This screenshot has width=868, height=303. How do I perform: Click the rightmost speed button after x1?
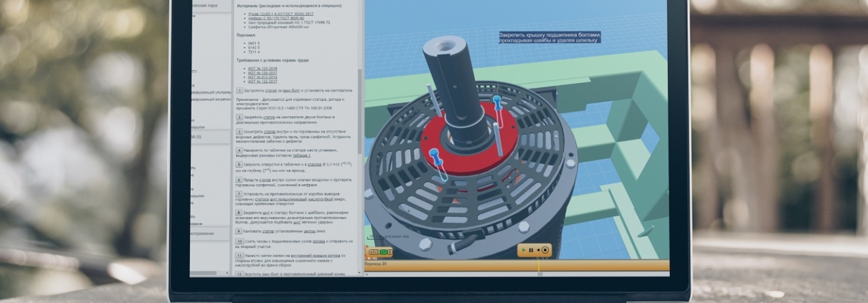[x=390, y=252]
